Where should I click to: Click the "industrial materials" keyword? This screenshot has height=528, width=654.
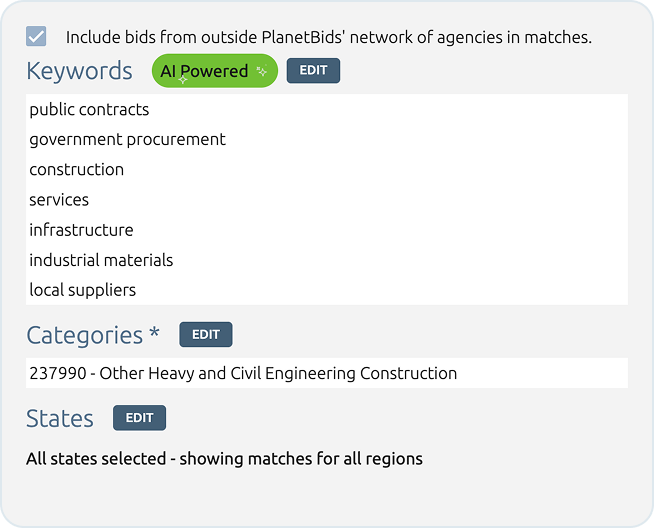pos(101,260)
